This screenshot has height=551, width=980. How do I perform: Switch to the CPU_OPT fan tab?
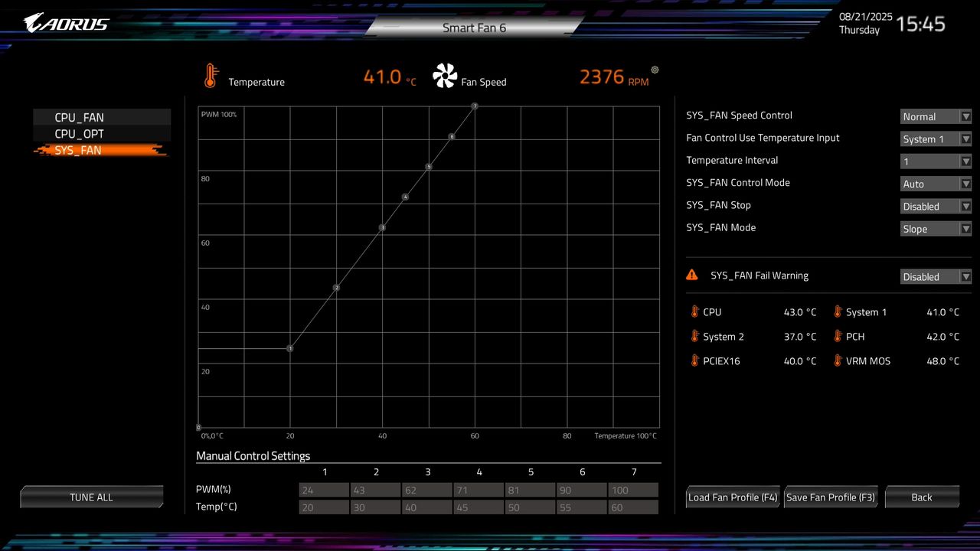pyautogui.click(x=100, y=134)
